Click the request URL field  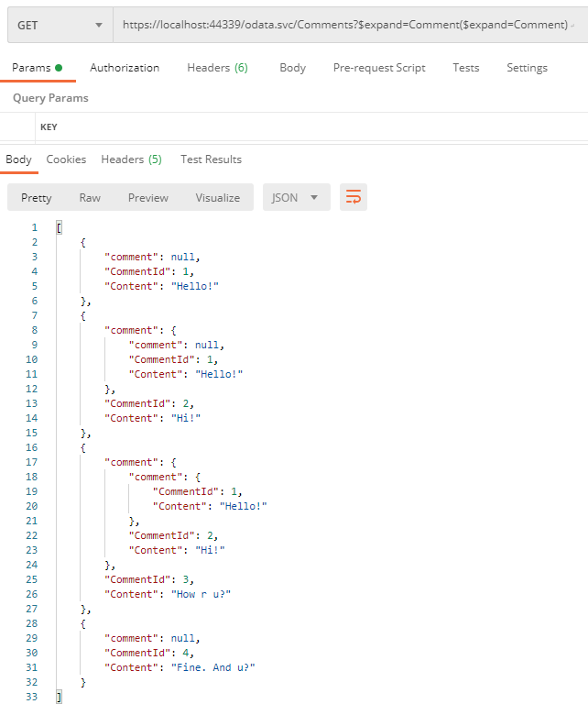(x=348, y=26)
